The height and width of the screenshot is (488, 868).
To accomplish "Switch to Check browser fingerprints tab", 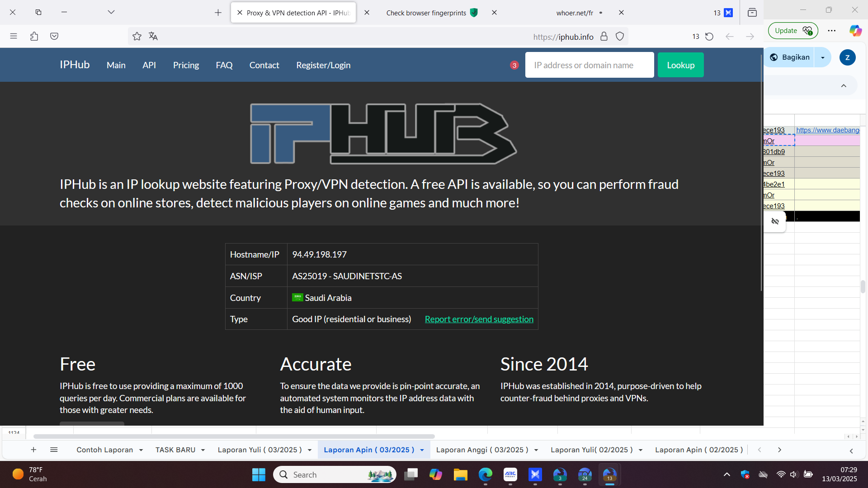I will [426, 13].
